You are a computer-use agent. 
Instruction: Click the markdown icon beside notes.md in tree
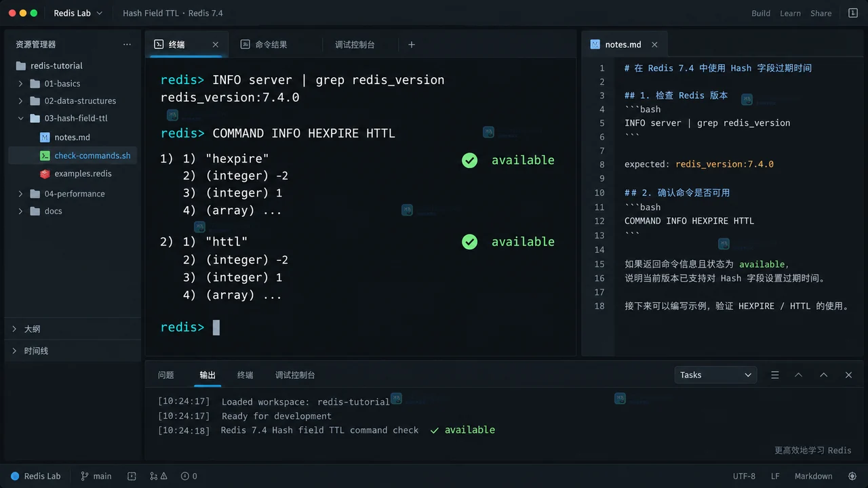click(45, 137)
